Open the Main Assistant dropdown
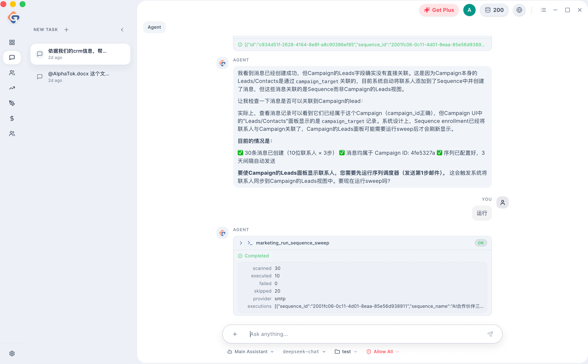 point(251,352)
